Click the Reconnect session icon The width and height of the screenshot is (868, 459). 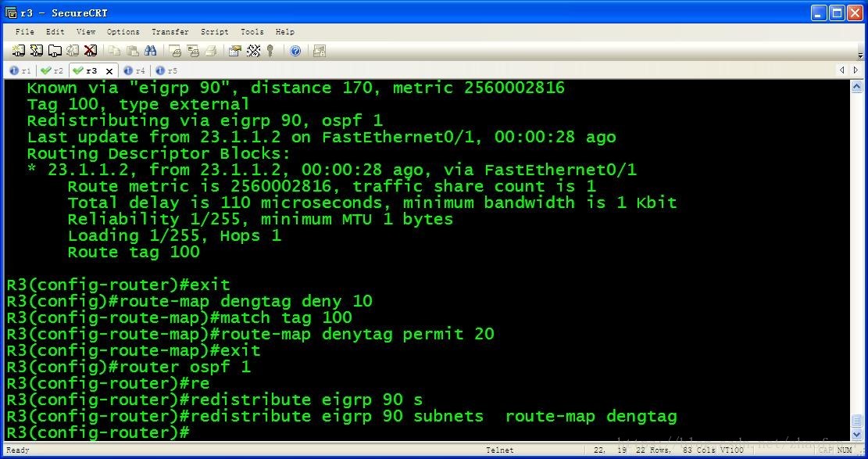point(73,51)
